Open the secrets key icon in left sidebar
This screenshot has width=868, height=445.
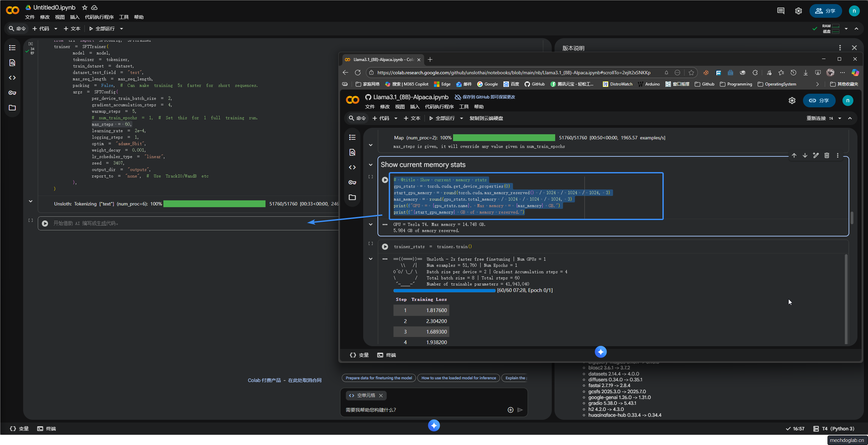(x=12, y=93)
